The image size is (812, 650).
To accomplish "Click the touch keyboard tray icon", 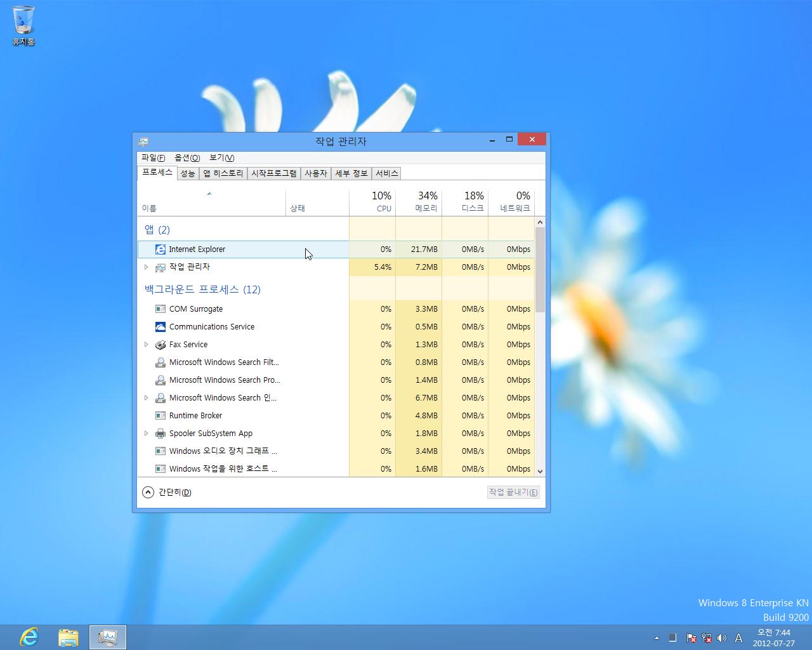I will 673,638.
